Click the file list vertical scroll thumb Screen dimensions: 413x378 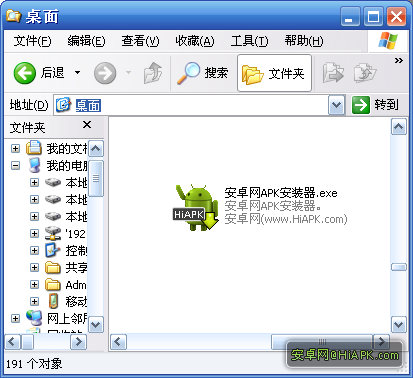[x=399, y=267]
